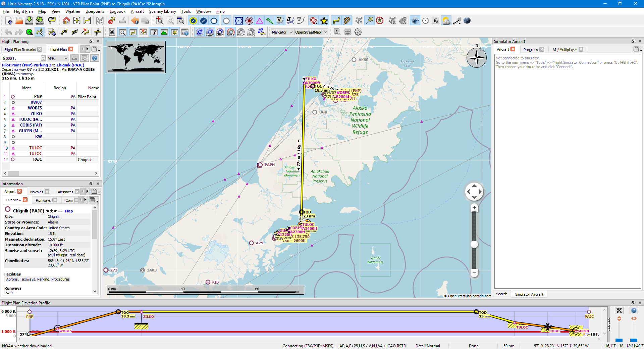Click the open flight plan folder icon
644x349 pixels.
click(19, 21)
